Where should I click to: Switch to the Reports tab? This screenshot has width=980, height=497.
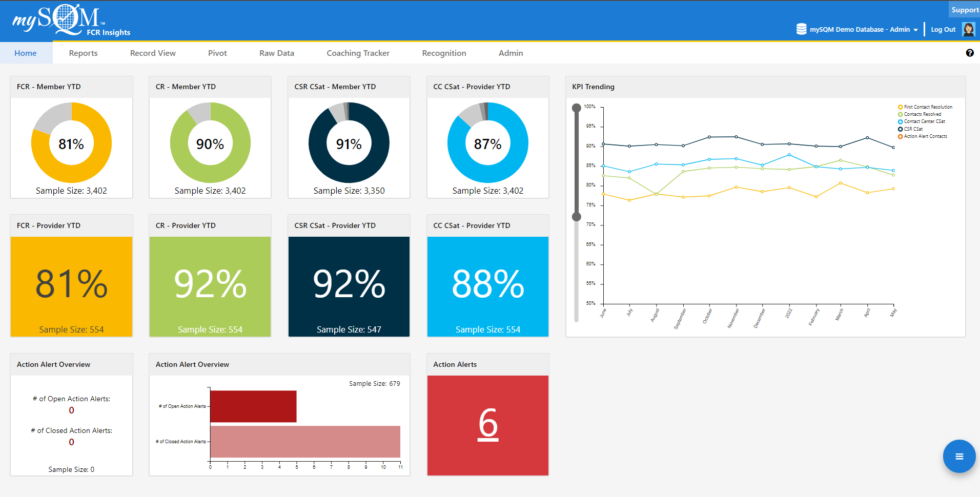[83, 53]
